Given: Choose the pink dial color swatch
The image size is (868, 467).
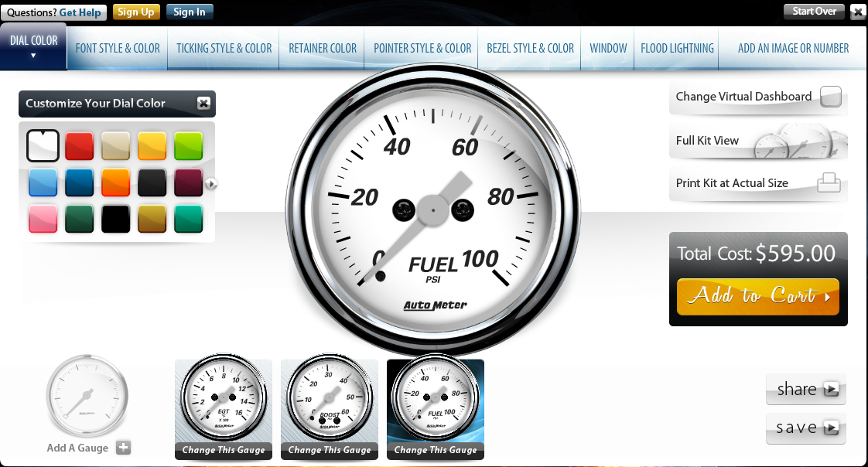Looking at the screenshot, I should pyautogui.click(x=43, y=219).
